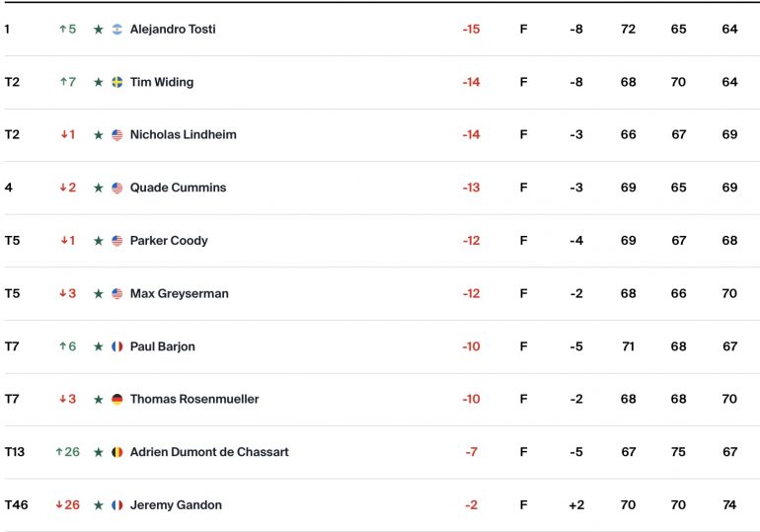Screen dimensions: 760x532
Task: Click the down arrow 26 movement indicator
Action: click(x=67, y=505)
